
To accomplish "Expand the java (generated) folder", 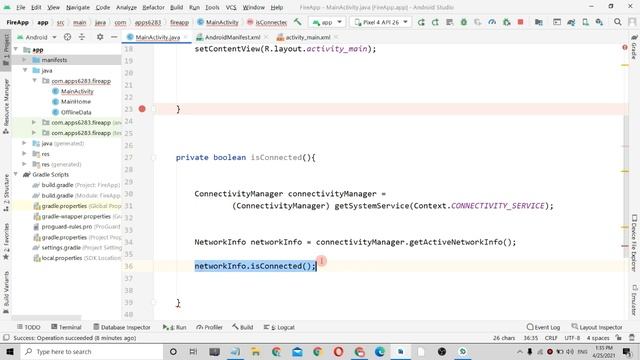I will (24, 143).
